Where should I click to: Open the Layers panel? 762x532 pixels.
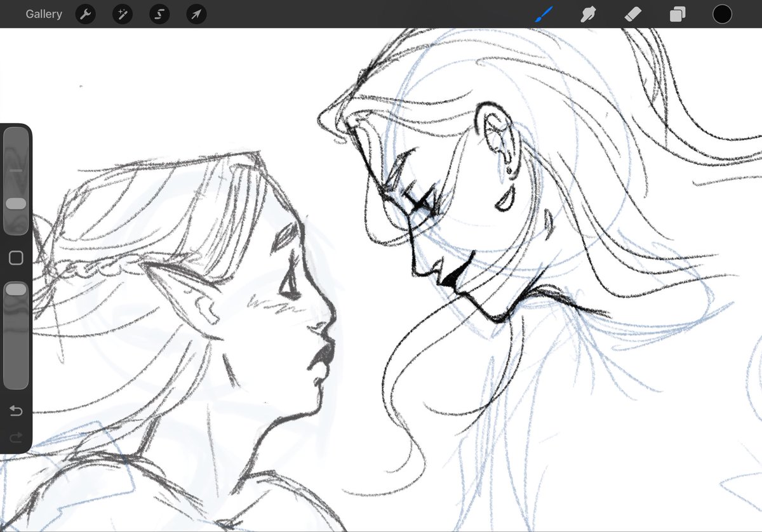(678, 14)
